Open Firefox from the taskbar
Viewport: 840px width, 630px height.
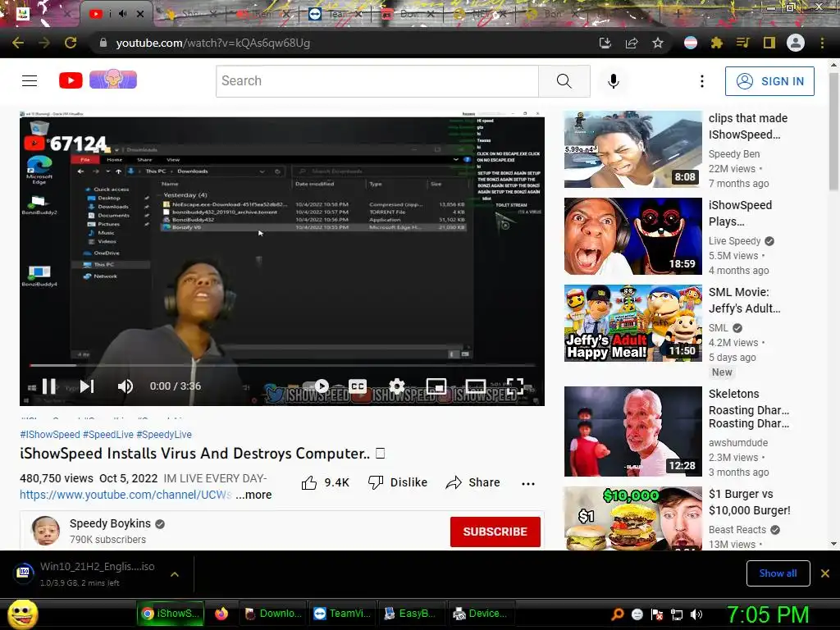pyautogui.click(x=221, y=614)
